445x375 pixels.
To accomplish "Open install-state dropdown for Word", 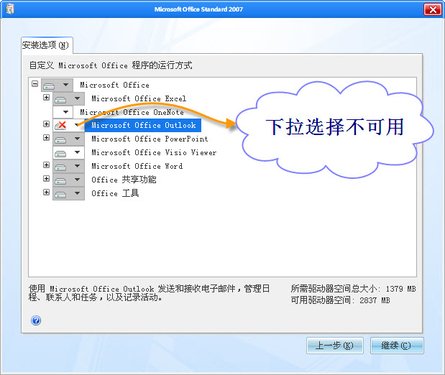I will pyautogui.click(x=77, y=166).
